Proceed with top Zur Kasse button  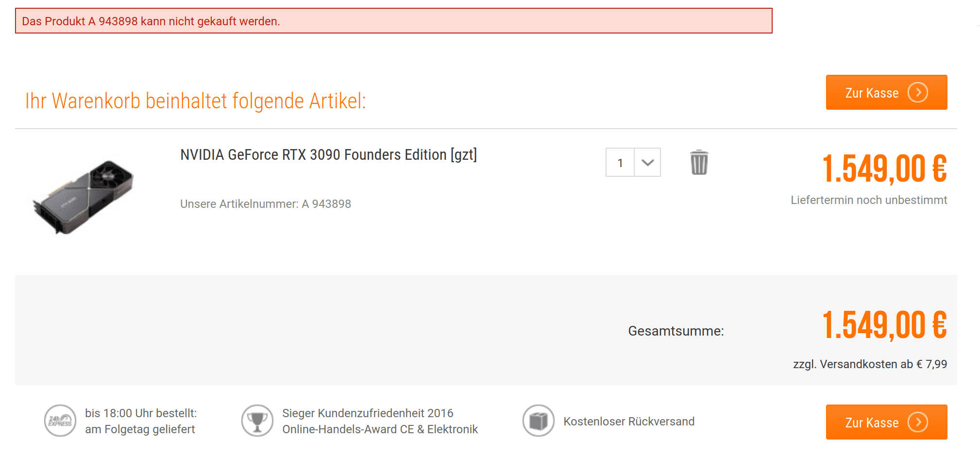pos(886,92)
